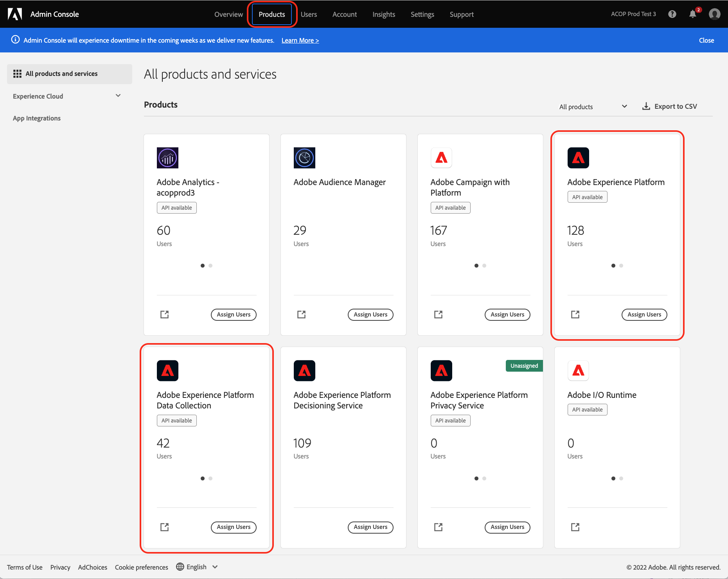Viewport: 728px width, 579px height.
Task: Open the English language dropdown
Action: [197, 567]
